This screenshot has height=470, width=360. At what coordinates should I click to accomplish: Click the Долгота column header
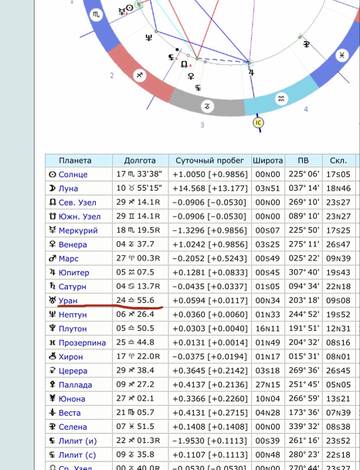tap(140, 160)
